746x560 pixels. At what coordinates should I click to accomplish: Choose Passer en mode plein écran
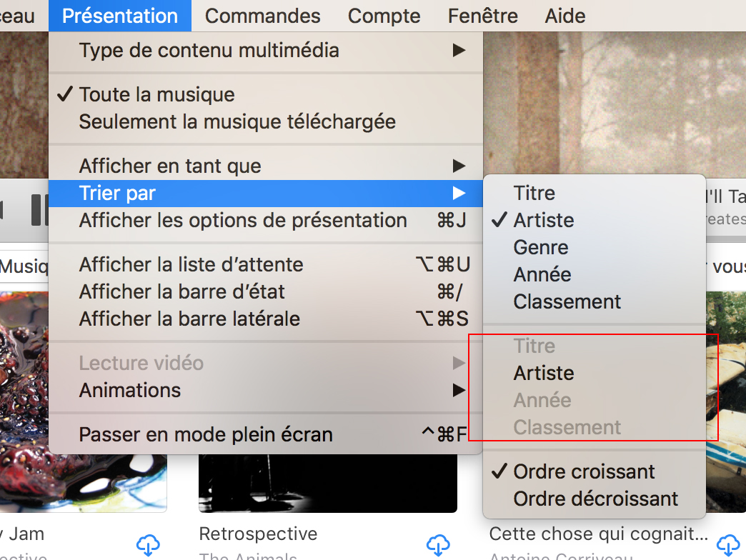click(266, 434)
